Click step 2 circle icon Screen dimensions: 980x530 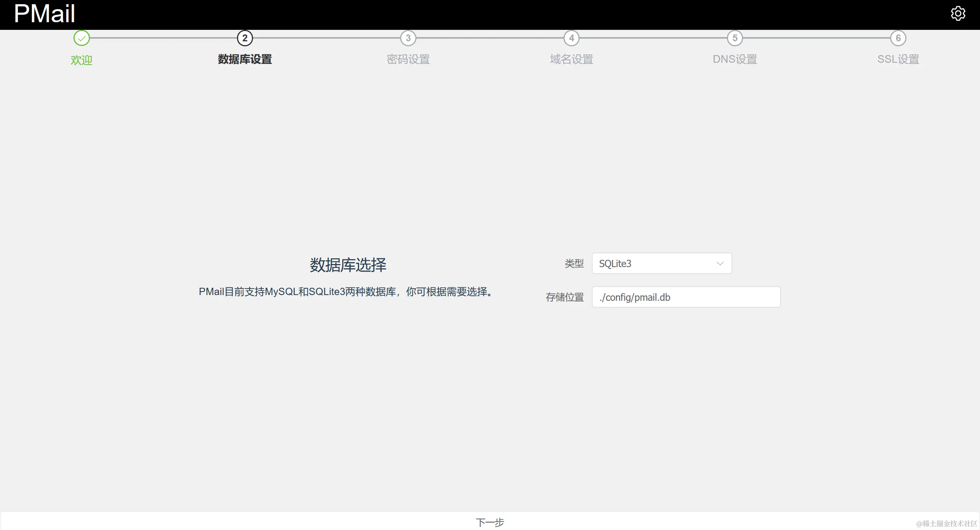245,38
